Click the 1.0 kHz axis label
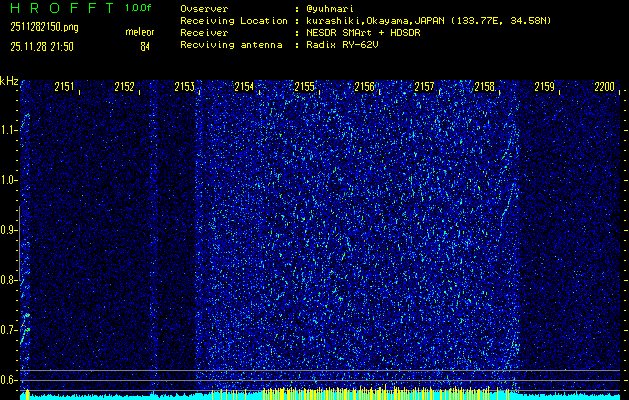The width and height of the screenshot is (629, 400). [7, 180]
